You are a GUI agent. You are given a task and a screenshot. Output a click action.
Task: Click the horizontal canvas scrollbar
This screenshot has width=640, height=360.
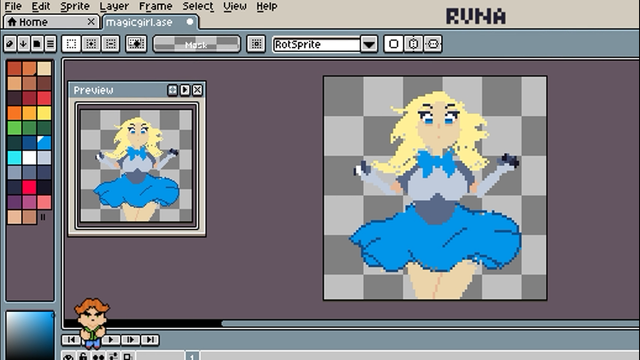point(431,323)
